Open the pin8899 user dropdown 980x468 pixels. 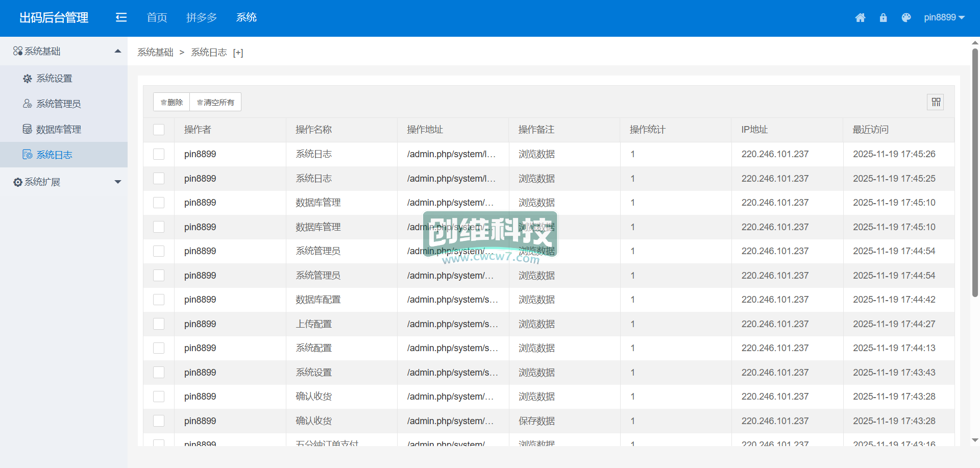[x=944, y=18]
